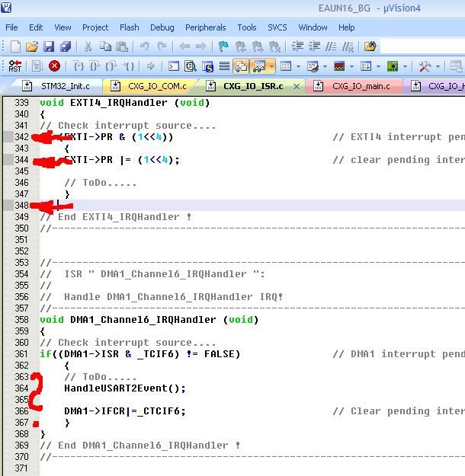
Task: Switch to the CXG_IO_main.c tab
Action: 354,86
